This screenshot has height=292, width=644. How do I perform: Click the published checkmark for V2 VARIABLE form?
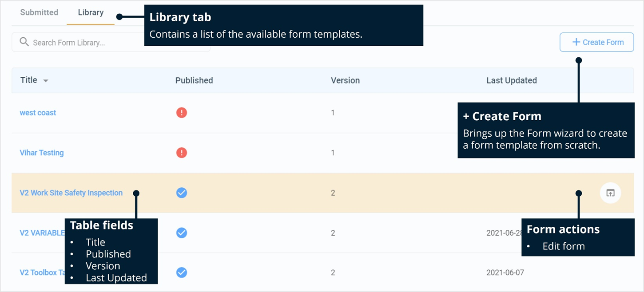(x=182, y=233)
